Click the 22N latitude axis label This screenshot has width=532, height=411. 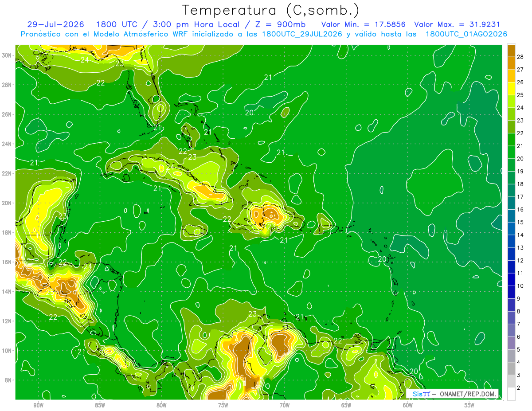click(x=7, y=173)
